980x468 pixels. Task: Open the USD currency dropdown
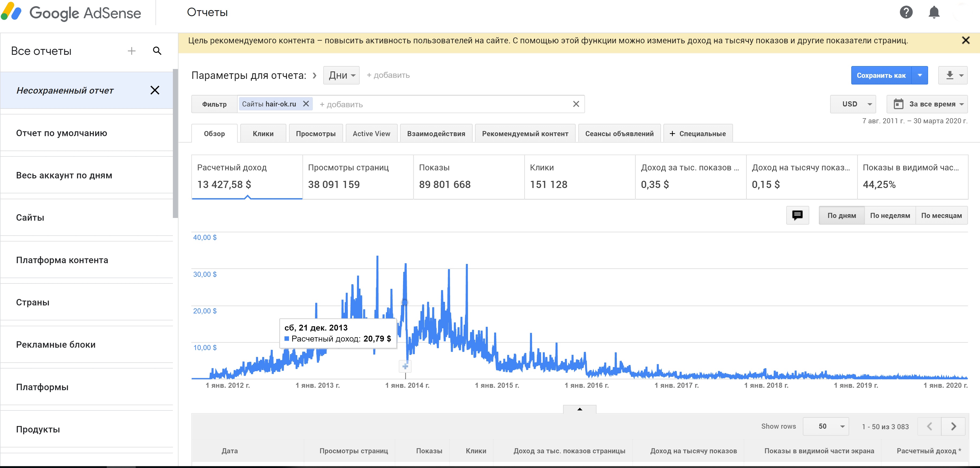pyautogui.click(x=853, y=104)
